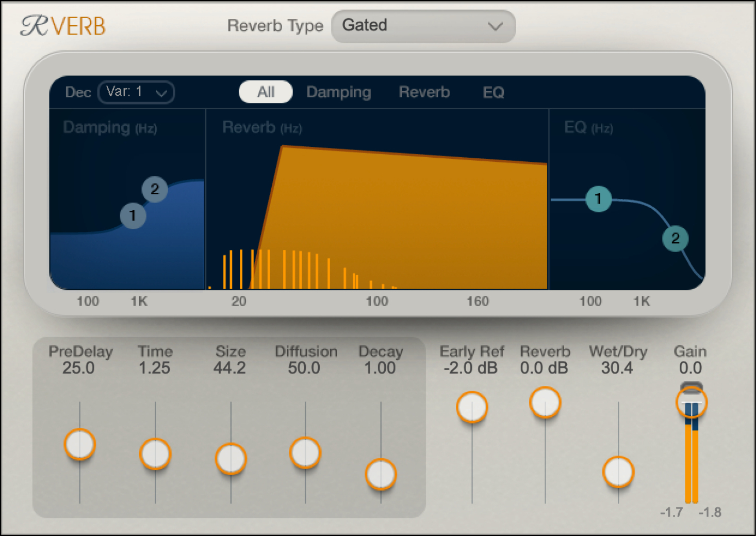Select EQ control point 1

coord(599,199)
